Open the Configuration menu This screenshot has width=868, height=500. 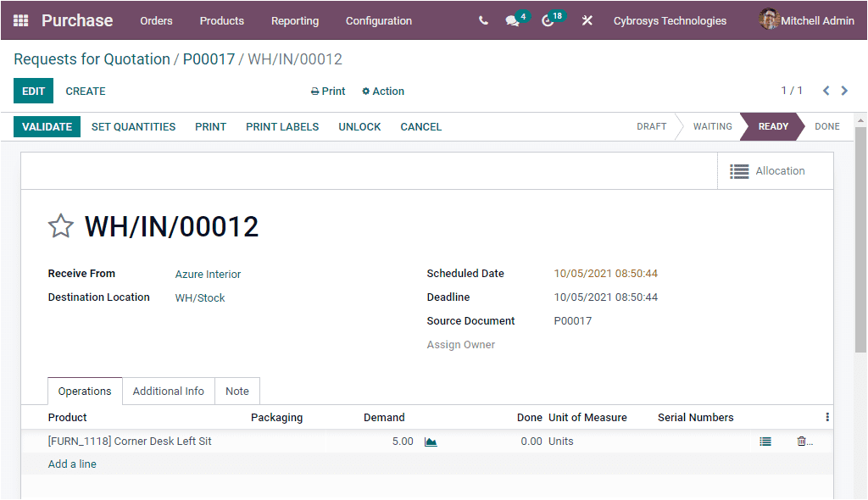(378, 20)
